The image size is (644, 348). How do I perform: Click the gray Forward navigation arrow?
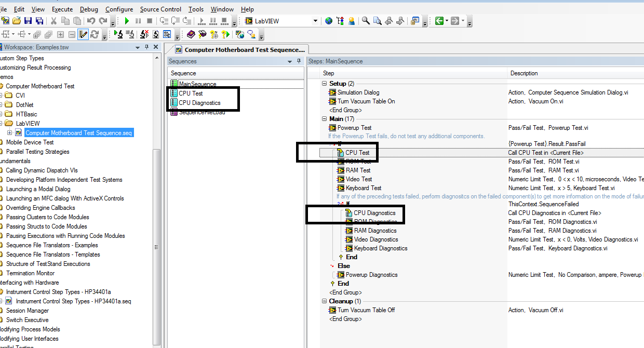click(x=455, y=21)
